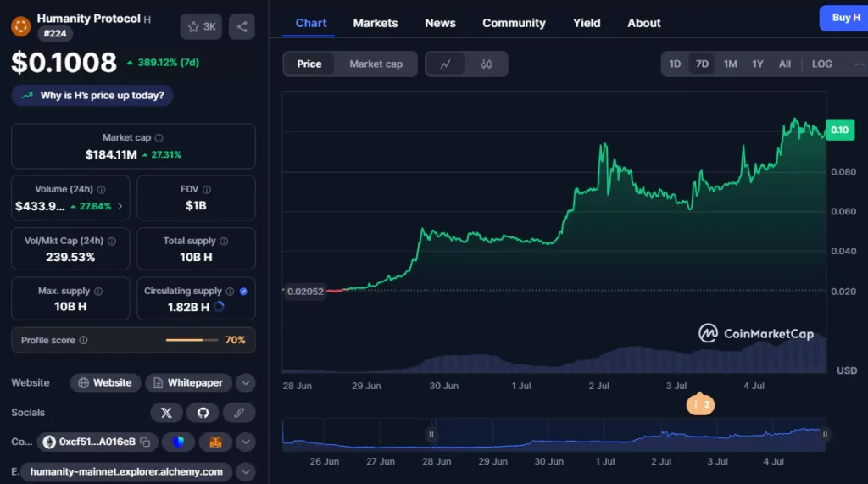Click the 239.53% Vol/Mkt Cap value

click(x=70, y=257)
